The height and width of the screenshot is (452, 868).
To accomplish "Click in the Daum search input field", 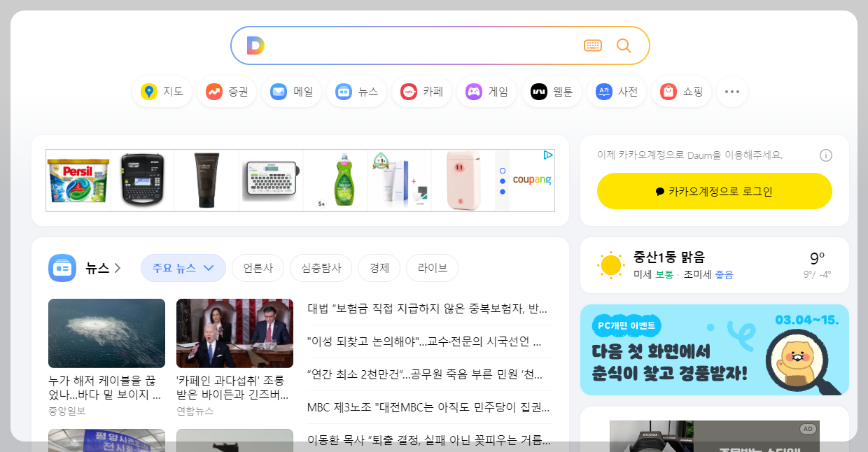I will coord(423,45).
